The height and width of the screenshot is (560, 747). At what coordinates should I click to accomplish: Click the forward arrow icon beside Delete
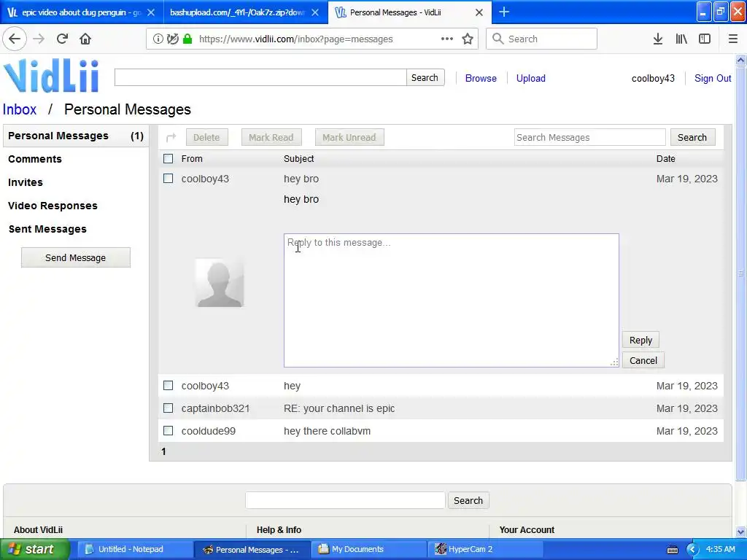pos(171,138)
